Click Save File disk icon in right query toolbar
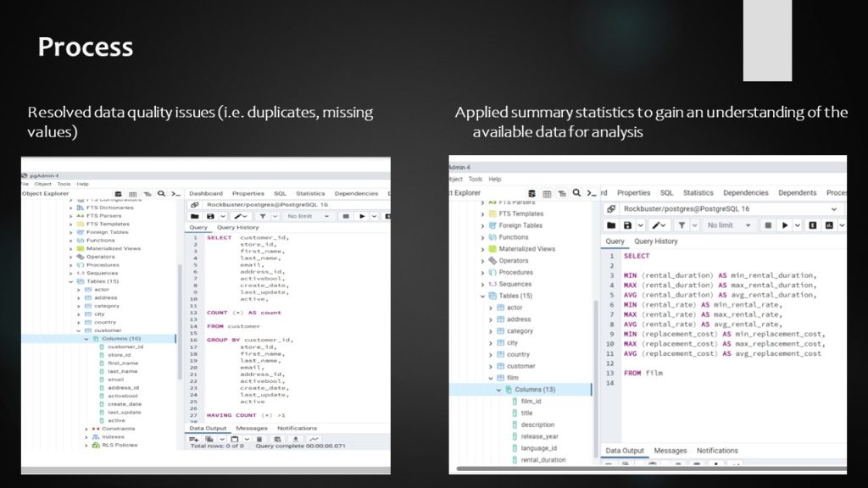This screenshot has width=868, height=488. click(x=628, y=225)
